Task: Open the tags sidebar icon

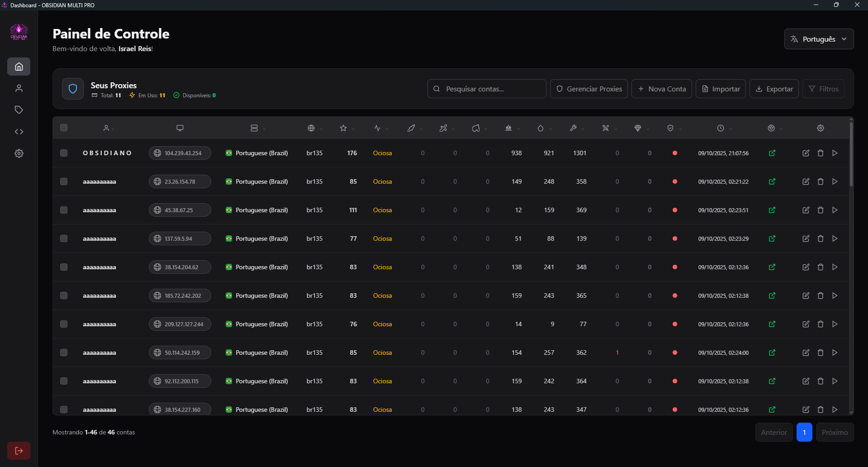Action: coord(19,110)
